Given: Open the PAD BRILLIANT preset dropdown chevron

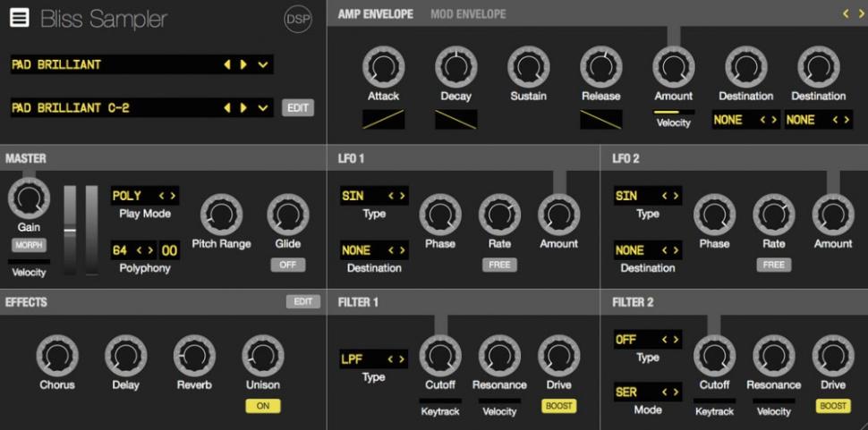Looking at the screenshot, I should pos(263,64).
